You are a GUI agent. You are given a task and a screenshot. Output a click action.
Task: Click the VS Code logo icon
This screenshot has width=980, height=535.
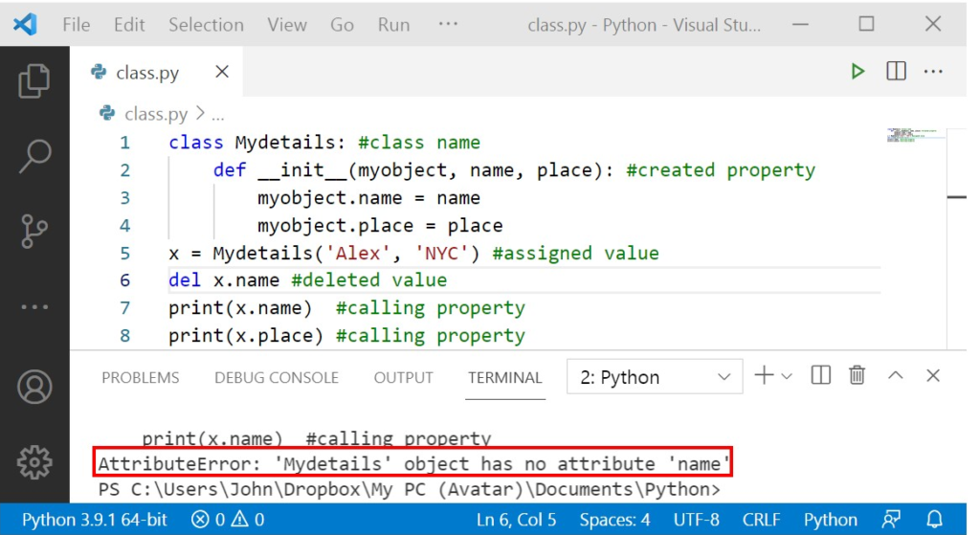25,24
